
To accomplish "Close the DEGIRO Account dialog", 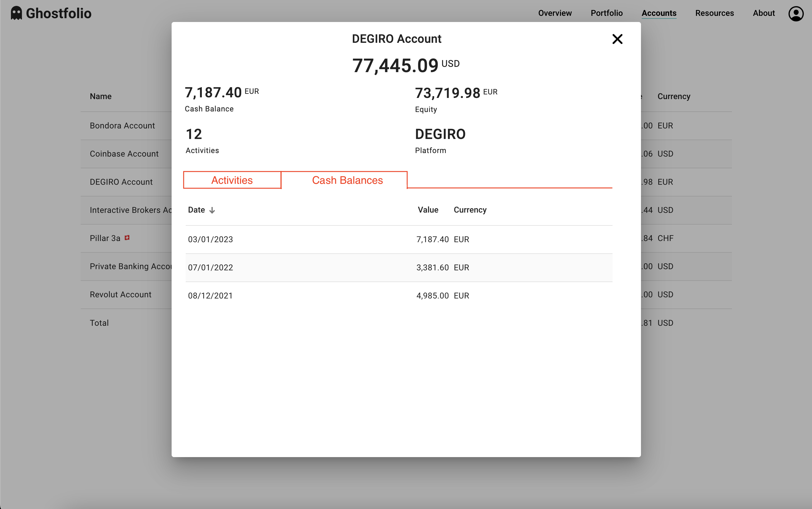I will (617, 39).
